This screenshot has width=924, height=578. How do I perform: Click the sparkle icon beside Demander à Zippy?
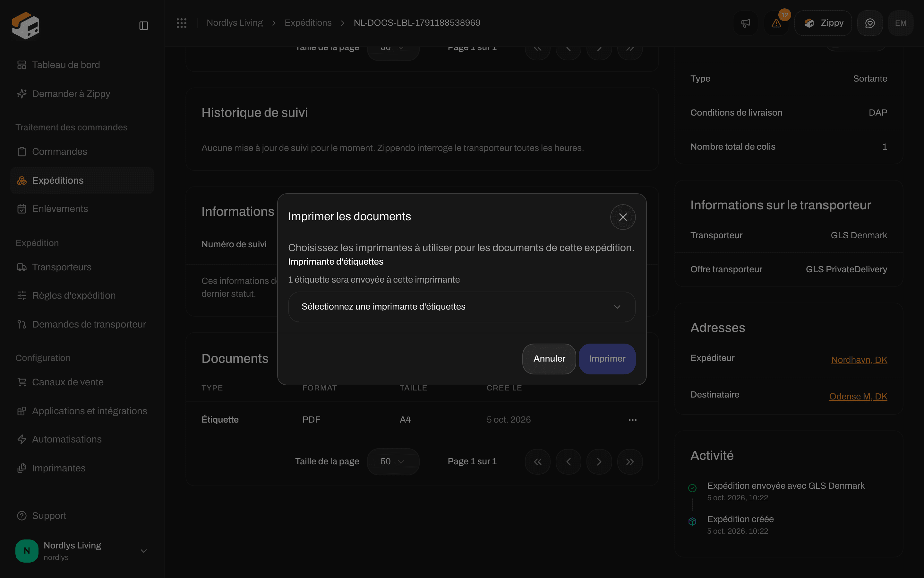(x=22, y=94)
